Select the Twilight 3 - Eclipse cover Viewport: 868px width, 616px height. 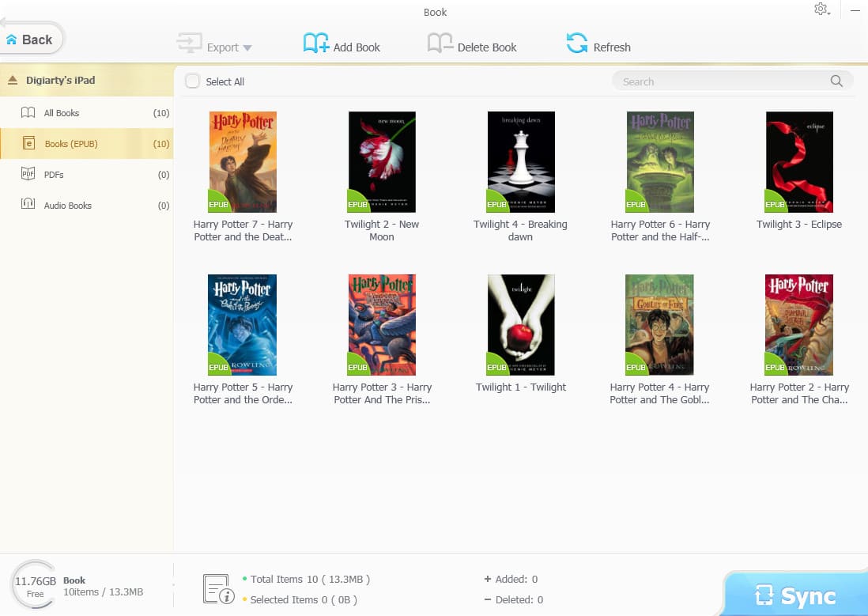click(799, 162)
